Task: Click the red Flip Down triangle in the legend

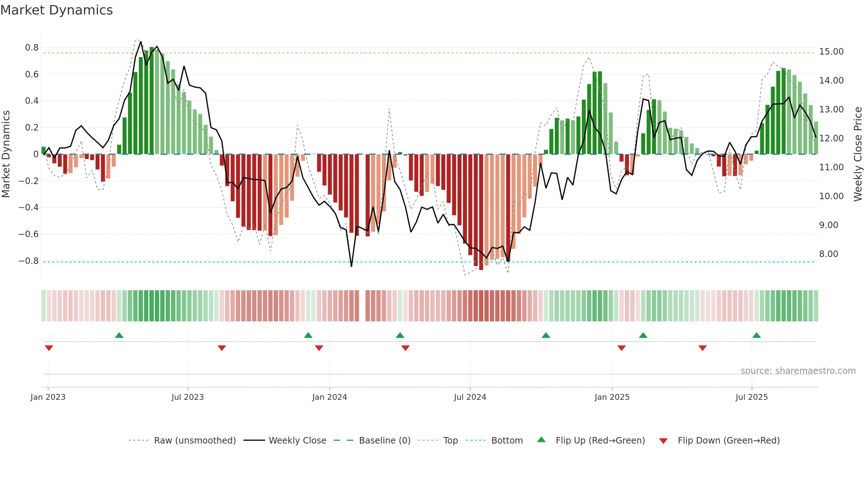Action: pyautogui.click(x=663, y=441)
